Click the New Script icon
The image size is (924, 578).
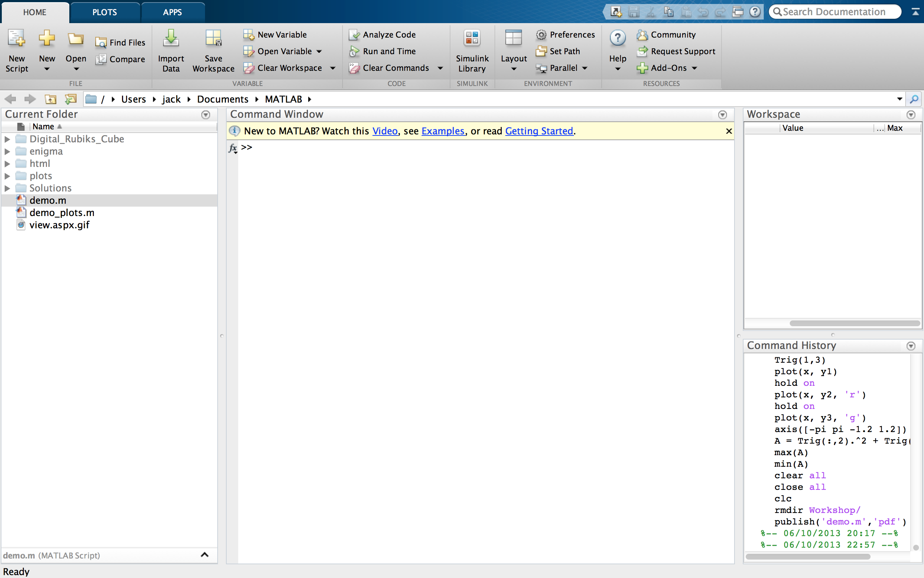(x=16, y=39)
